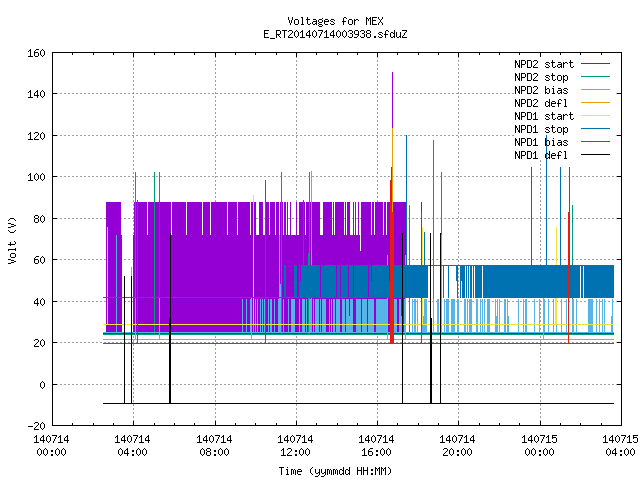Click the orange NPD2 defl legend line
The image size is (640, 480).
595,103
